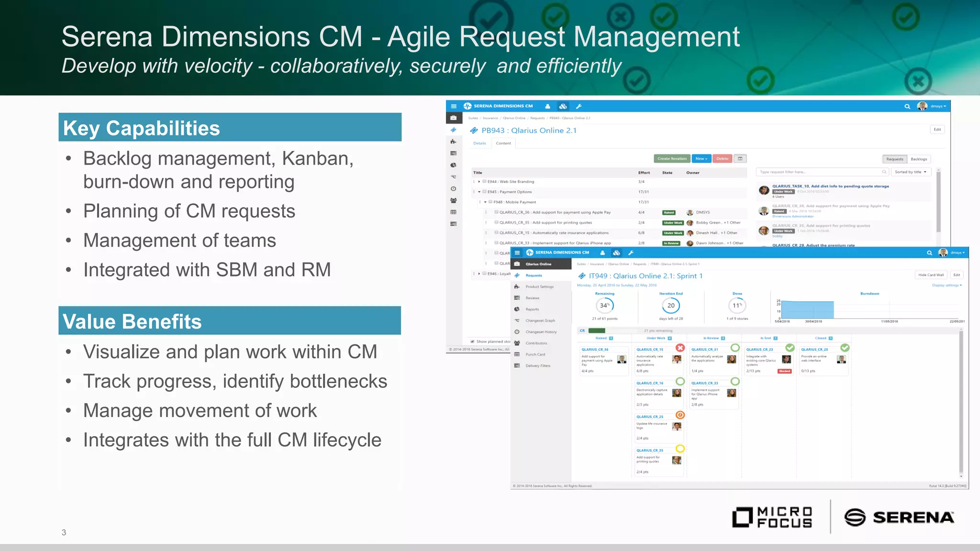Click the user icon in the Sprint 1 window header

tap(602, 253)
